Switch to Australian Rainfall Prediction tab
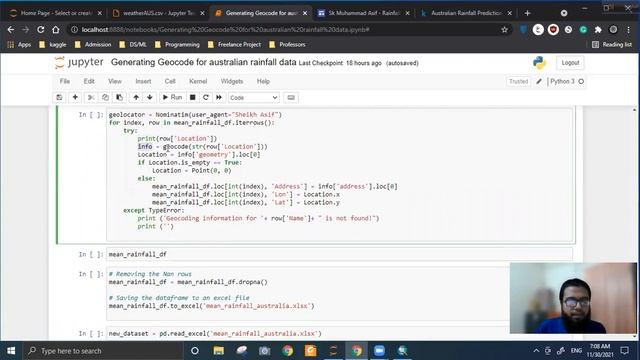Image resolution: width=640 pixels, height=360 pixels. pos(466,13)
